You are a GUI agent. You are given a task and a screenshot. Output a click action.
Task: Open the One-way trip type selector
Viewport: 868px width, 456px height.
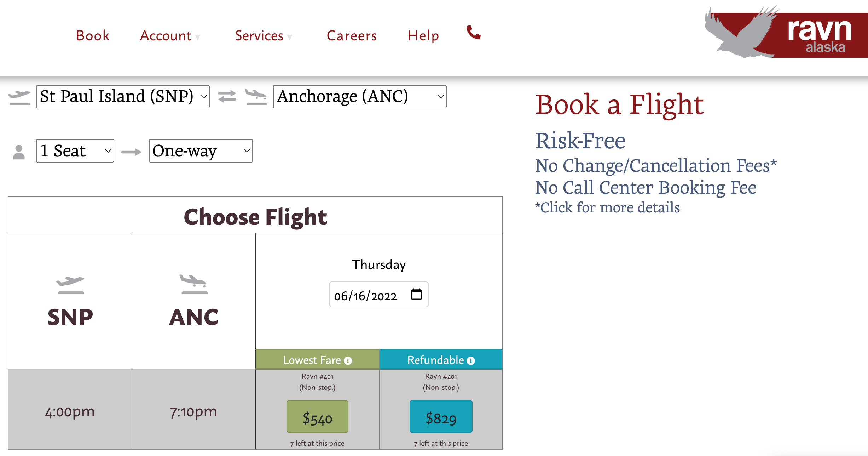[200, 151]
